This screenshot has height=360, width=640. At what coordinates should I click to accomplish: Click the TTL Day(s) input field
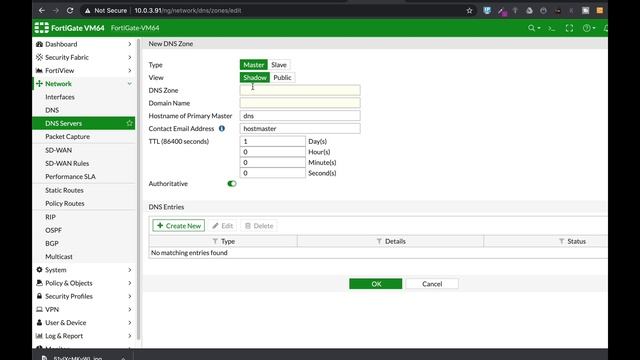click(x=272, y=141)
